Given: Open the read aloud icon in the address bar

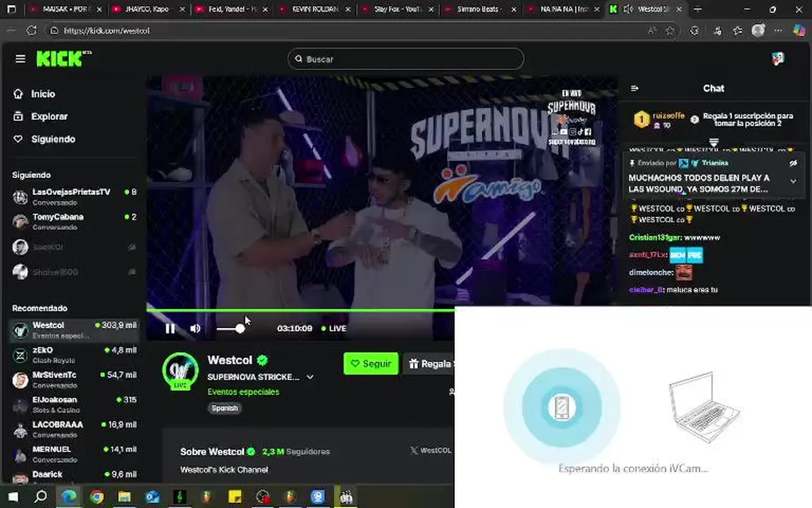Looking at the screenshot, I should (x=652, y=30).
